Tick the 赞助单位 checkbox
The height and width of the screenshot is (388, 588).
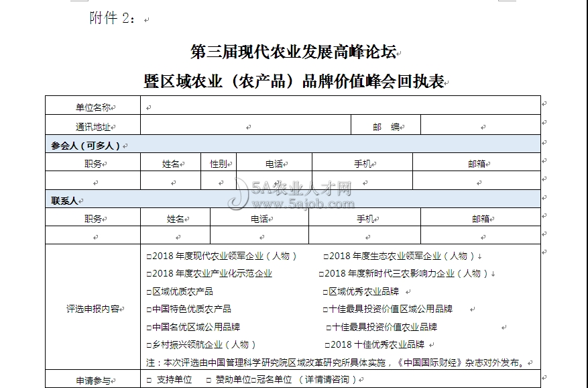[x=209, y=380]
